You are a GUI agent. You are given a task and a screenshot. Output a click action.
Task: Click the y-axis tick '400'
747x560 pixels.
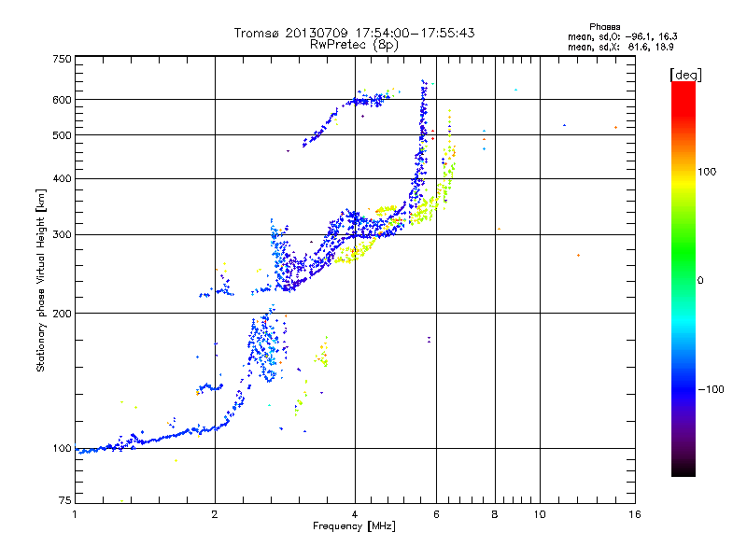click(x=62, y=179)
